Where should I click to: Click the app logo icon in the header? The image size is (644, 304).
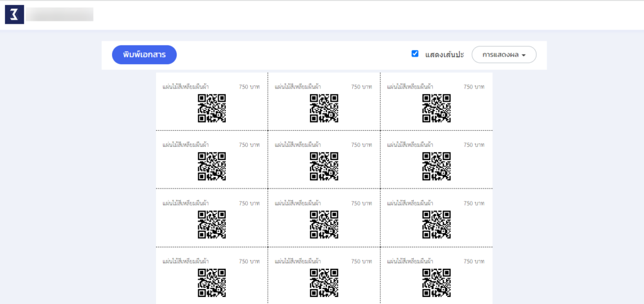pos(14,15)
